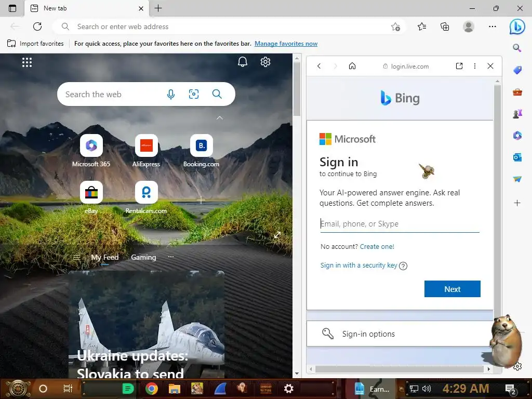Screen dimensions: 532x399
Task: Search by image with visual search icon
Action: point(194,94)
